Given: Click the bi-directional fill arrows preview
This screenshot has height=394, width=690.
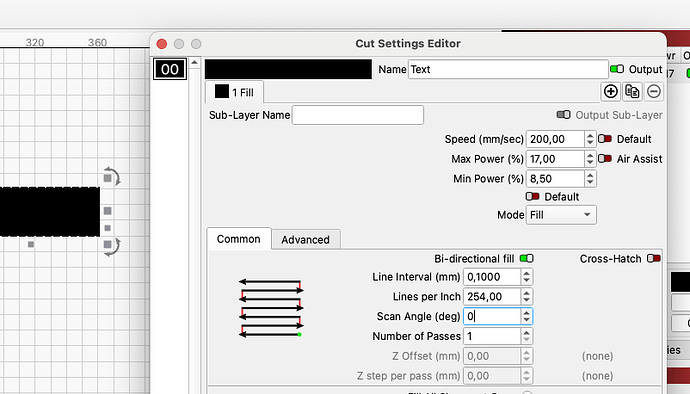Looking at the screenshot, I should coord(271,308).
